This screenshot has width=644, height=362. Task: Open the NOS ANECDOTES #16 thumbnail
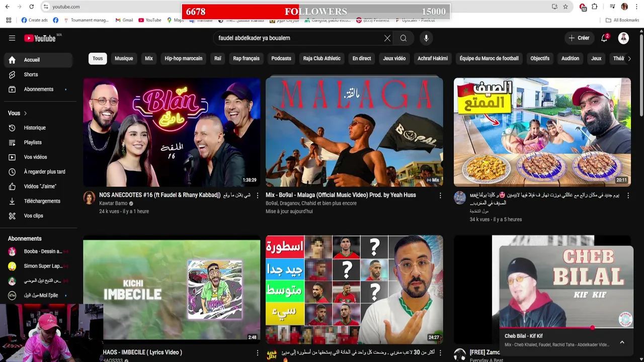tap(172, 132)
